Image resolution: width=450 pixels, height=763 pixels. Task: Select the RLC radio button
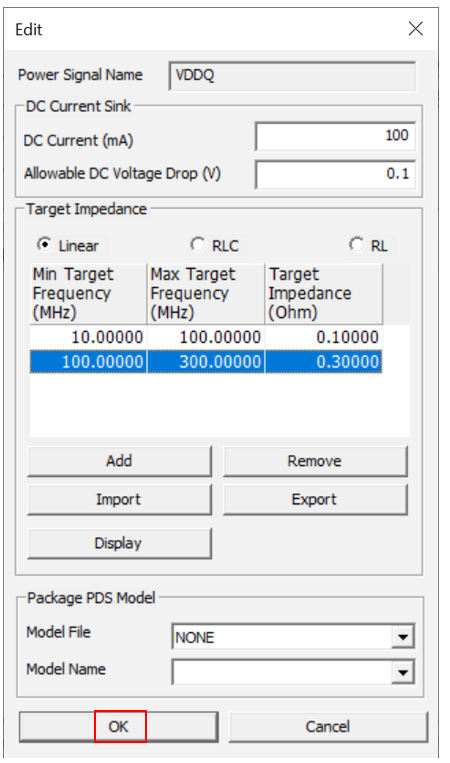pos(198,244)
